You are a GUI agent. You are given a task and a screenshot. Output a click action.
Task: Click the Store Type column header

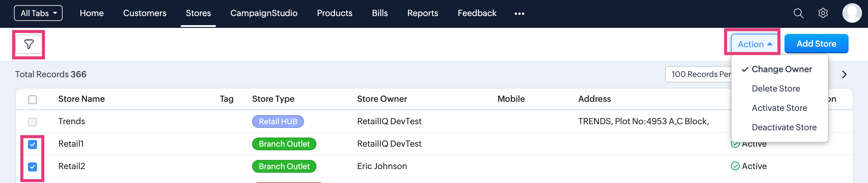(x=273, y=99)
